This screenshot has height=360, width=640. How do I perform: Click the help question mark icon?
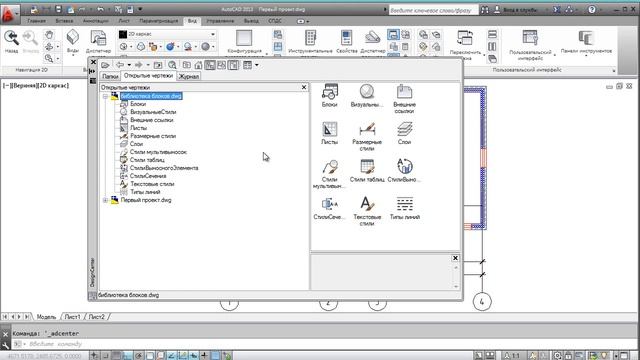[x=592, y=9]
